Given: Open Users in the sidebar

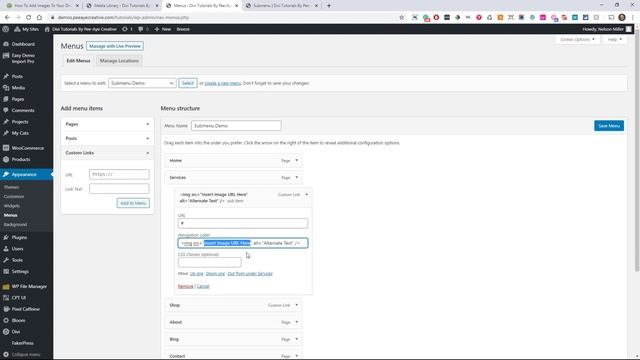Looking at the screenshot, I should tap(17, 249).
